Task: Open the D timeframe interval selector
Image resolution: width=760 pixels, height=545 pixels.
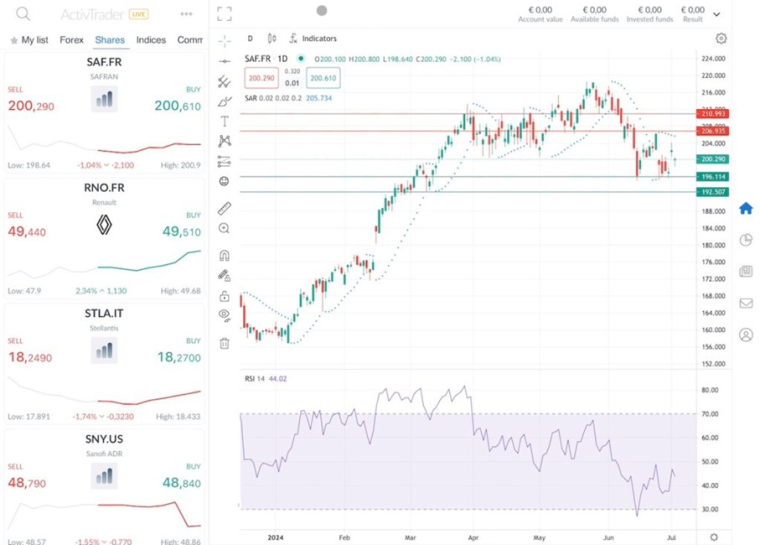Action: pyautogui.click(x=250, y=39)
